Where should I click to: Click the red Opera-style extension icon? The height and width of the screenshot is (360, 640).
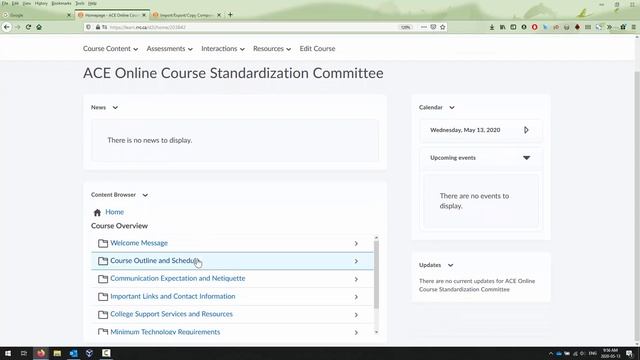point(534,27)
